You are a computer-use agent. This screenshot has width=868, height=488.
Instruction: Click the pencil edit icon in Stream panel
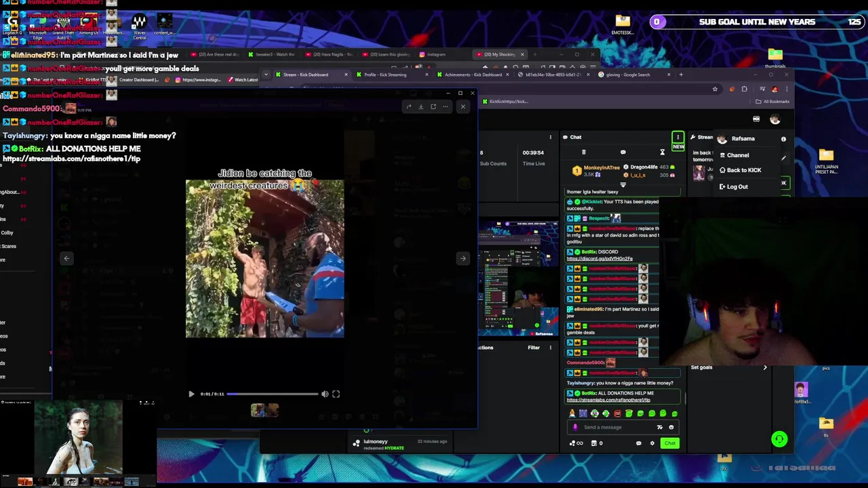783,158
